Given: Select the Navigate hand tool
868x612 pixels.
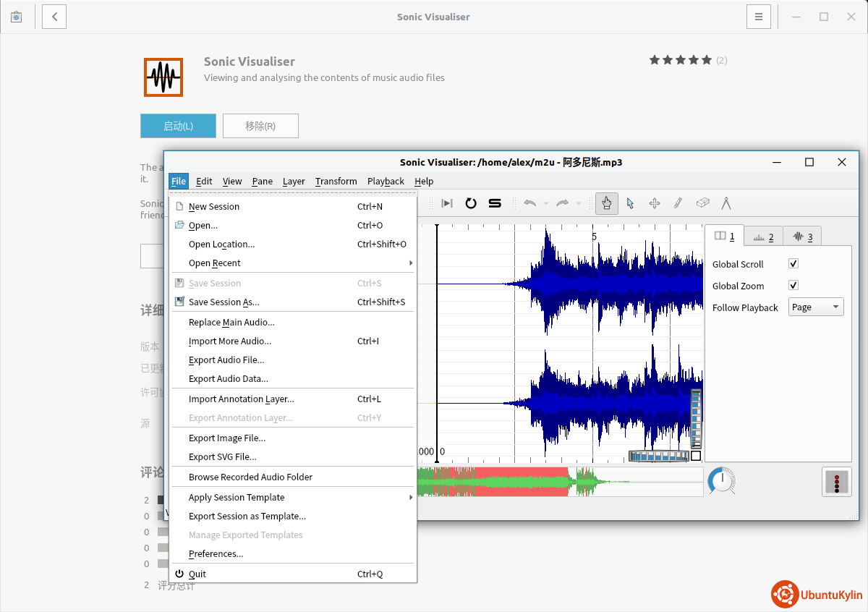Looking at the screenshot, I should tap(607, 203).
